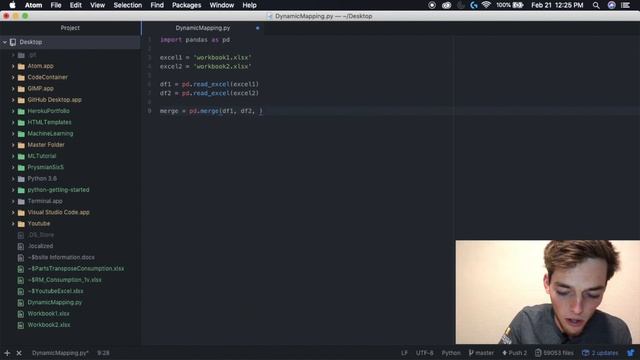Select the Python 3.6 folder icon
Viewport: 640px width, 360px height.
click(21, 179)
